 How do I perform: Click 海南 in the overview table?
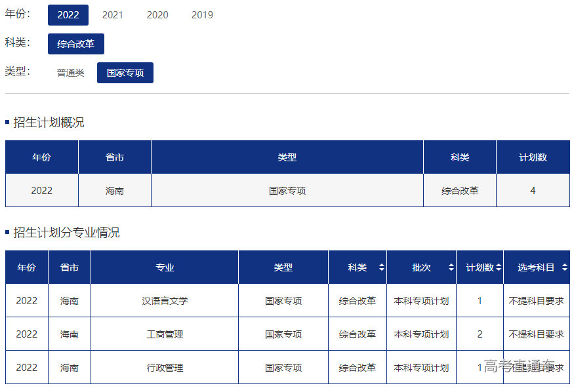[x=115, y=191]
